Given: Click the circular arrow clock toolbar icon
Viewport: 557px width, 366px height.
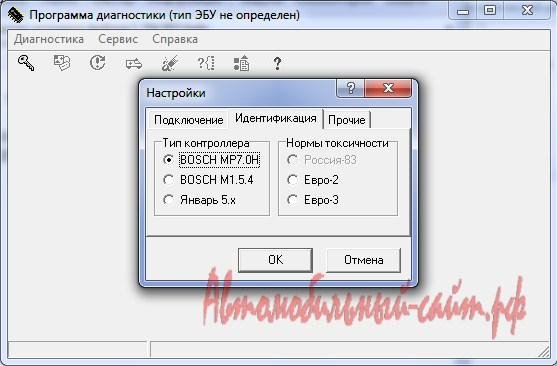Looking at the screenshot, I should [97, 63].
